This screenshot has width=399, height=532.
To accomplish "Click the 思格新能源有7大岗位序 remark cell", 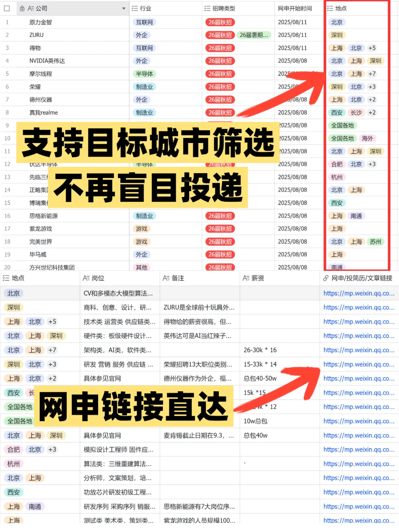I will pos(199,507).
